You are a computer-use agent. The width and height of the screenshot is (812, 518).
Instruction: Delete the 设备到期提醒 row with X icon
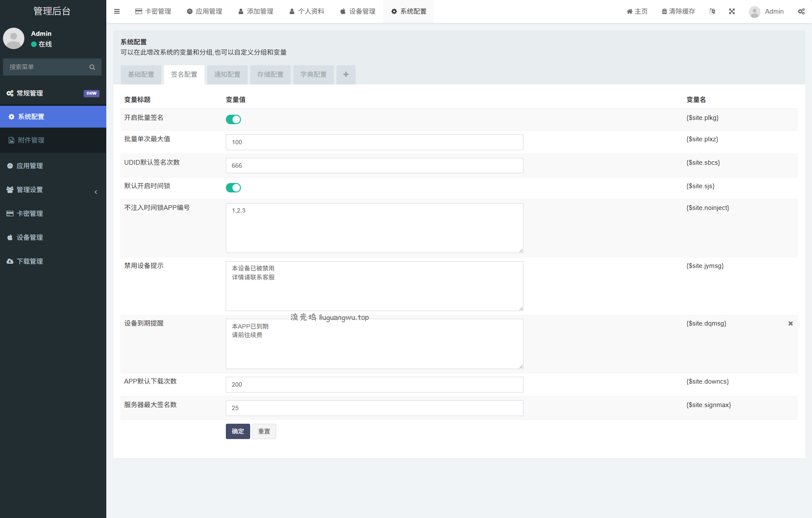coord(790,323)
